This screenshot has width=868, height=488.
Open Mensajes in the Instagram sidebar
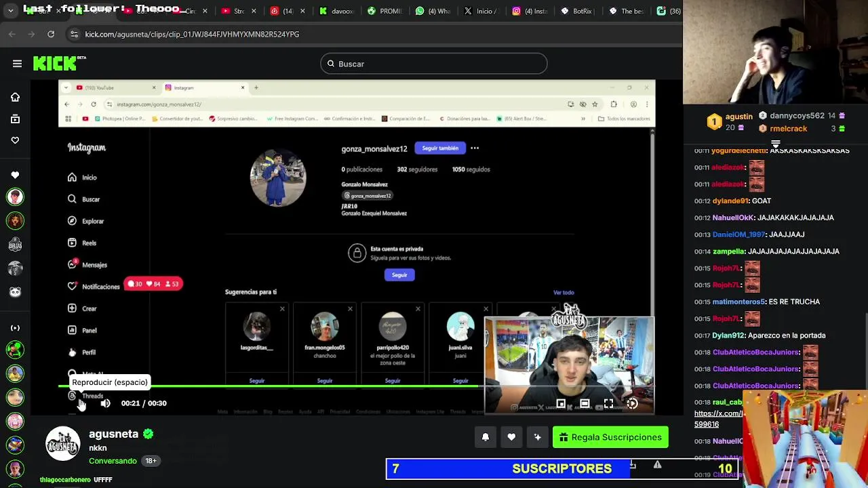87,265
